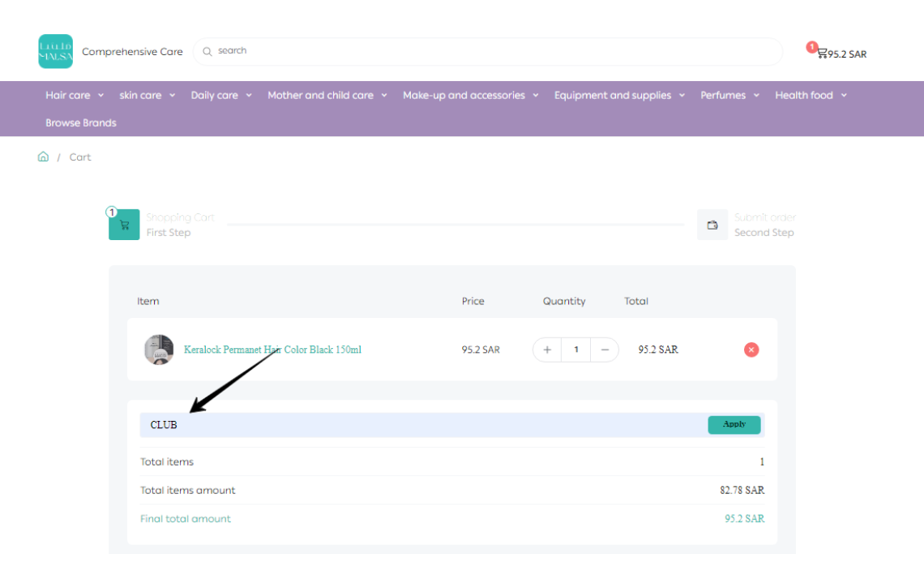Click the Apply coupon button
Screen dimensions: 924x584
tap(734, 425)
